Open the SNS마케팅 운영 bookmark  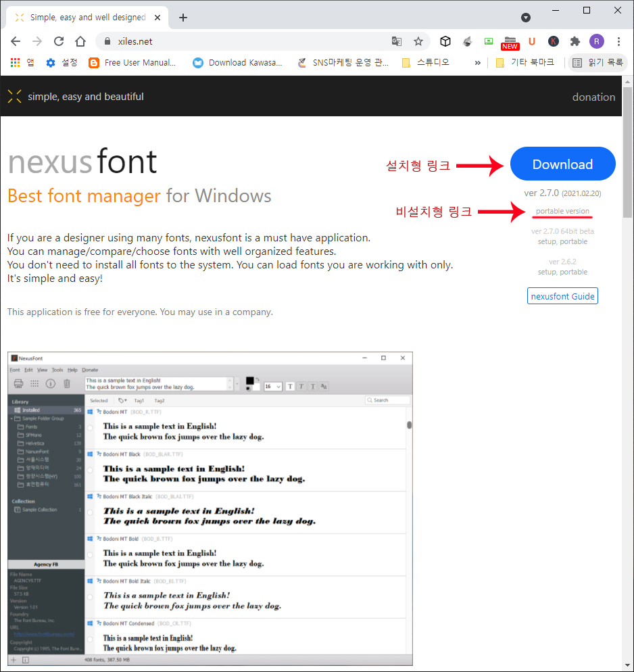pos(343,63)
